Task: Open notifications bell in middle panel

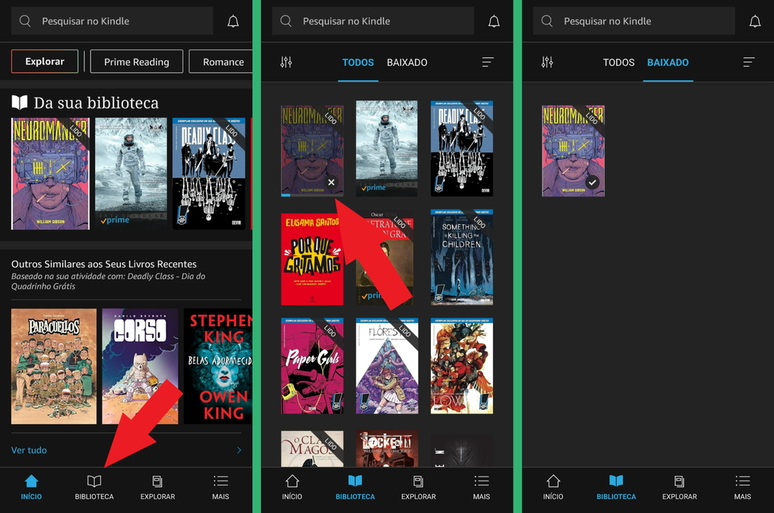Action: point(494,21)
